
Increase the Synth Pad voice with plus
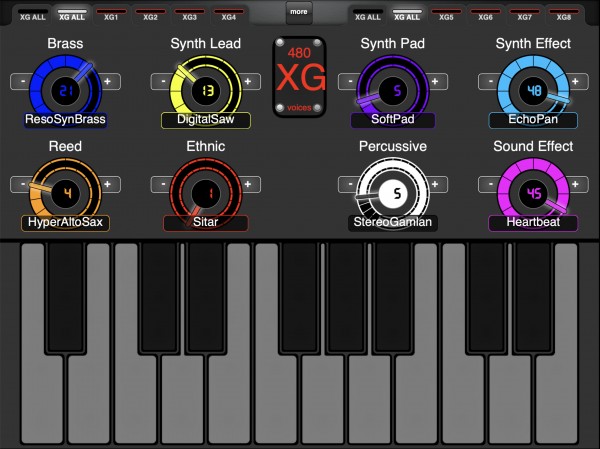(x=435, y=82)
